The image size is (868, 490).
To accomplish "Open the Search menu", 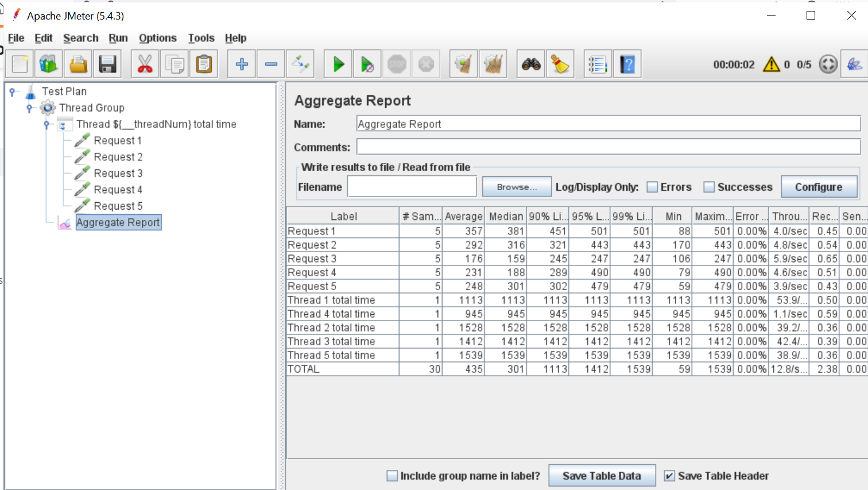I will click(x=81, y=38).
